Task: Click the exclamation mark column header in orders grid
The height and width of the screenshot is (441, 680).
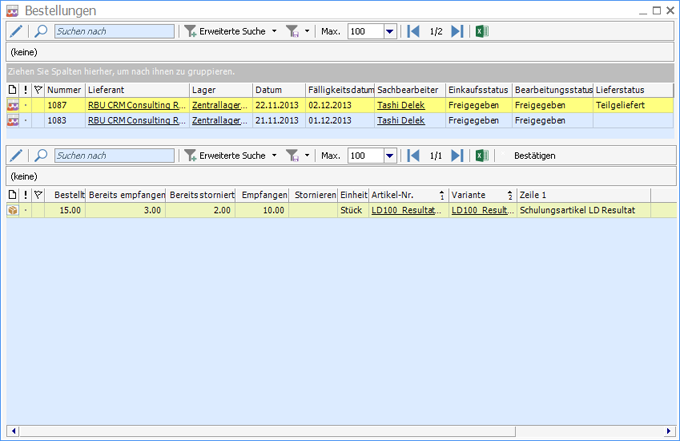Action: [26, 90]
